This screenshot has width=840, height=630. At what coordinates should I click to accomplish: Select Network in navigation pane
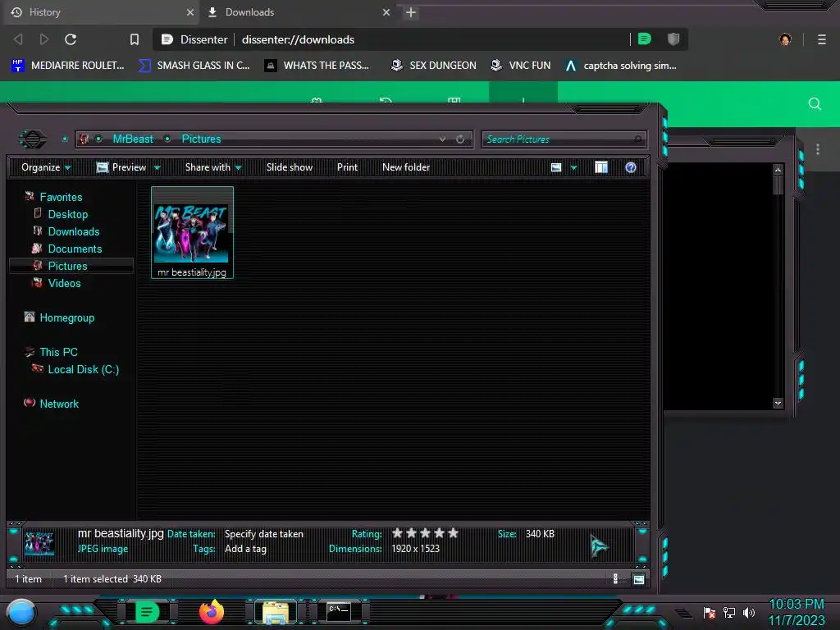pos(59,404)
